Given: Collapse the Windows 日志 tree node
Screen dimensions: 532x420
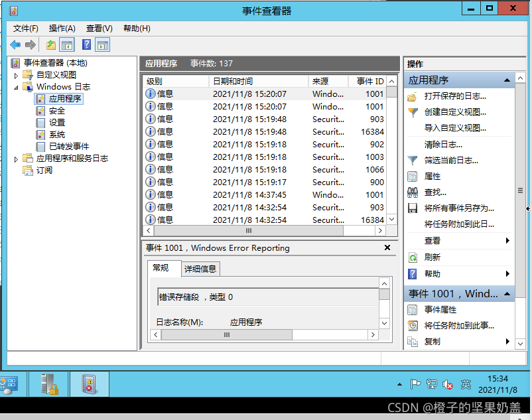Looking at the screenshot, I should tap(17, 87).
